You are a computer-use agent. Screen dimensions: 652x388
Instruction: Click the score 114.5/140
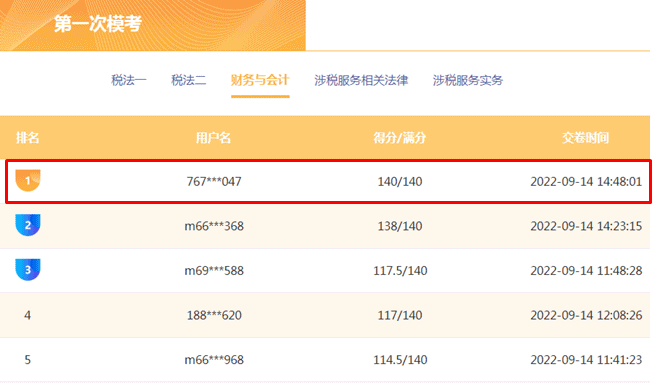[400, 360]
